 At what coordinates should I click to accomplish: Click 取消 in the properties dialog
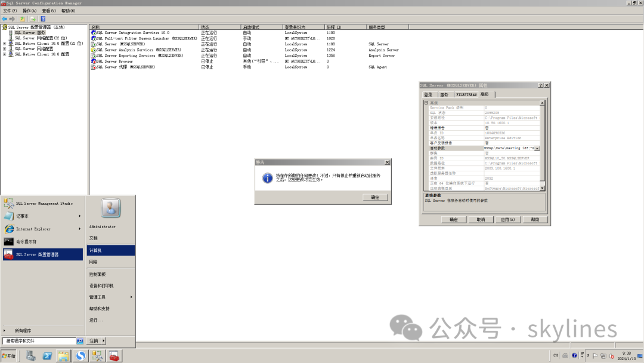click(x=481, y=220)
